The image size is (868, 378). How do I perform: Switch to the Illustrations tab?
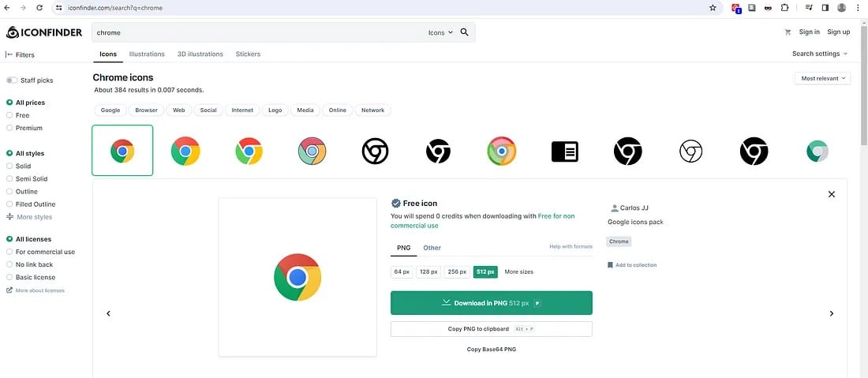pyautogui.click(x=147, y=54)
